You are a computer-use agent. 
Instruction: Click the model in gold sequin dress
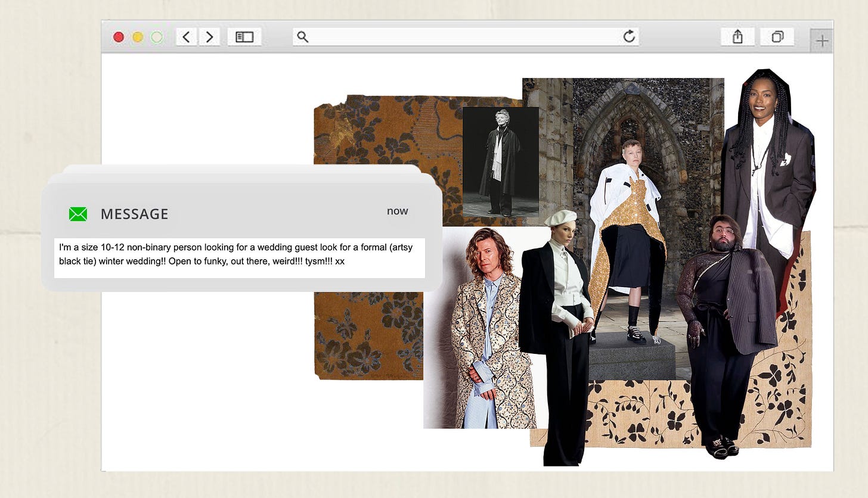click(628, 241)
